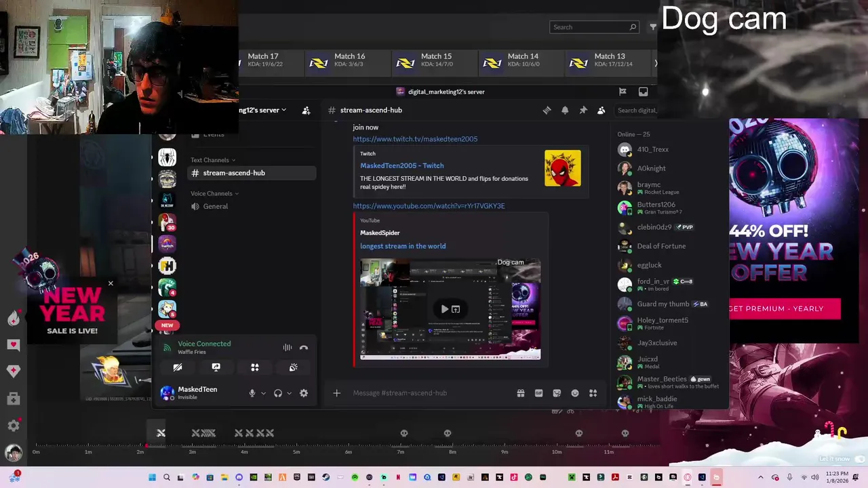This screenshot has height=488, width=868.
Task: Start an Activity from the voice panel
Action: tap(255, 367)
